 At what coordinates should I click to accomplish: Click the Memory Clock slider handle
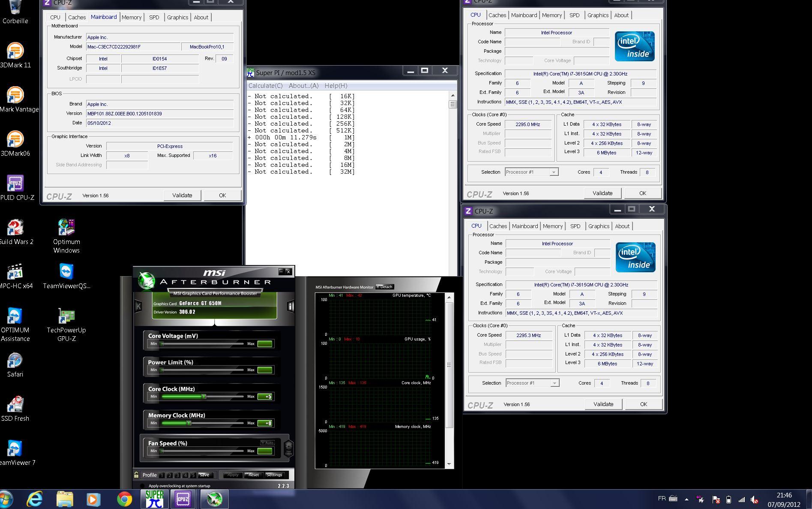(x=189, y=423)
